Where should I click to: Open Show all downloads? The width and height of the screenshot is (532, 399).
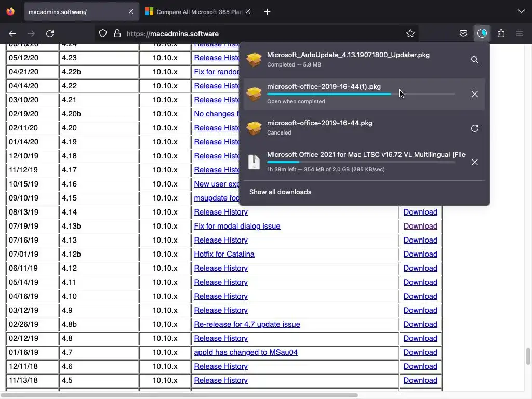[280, 192]
